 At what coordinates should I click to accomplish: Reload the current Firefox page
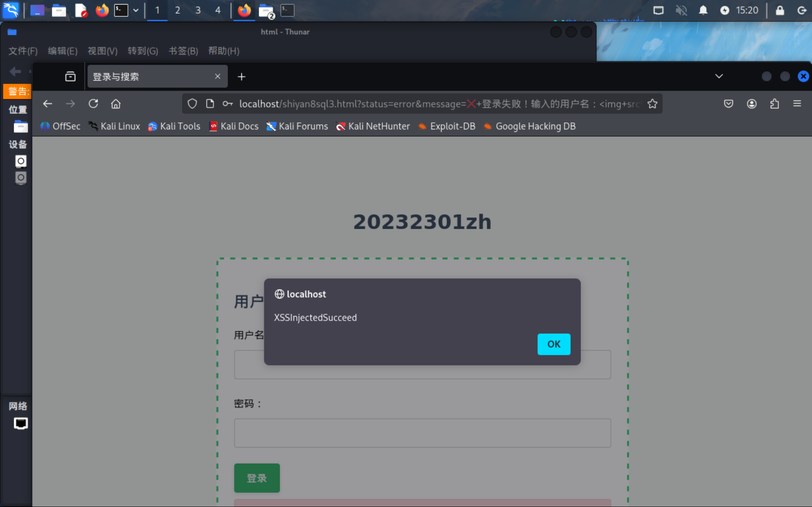click(93, 104)
